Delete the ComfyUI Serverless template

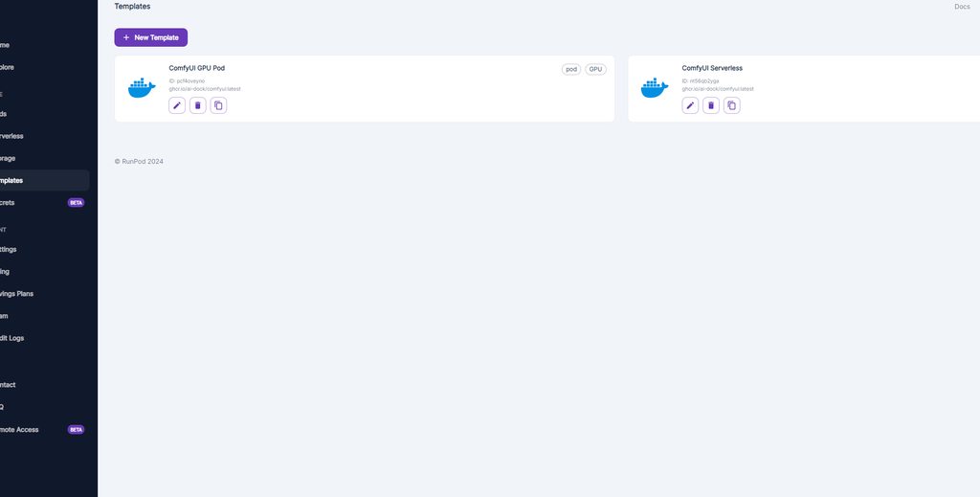(x=711, y=105)
